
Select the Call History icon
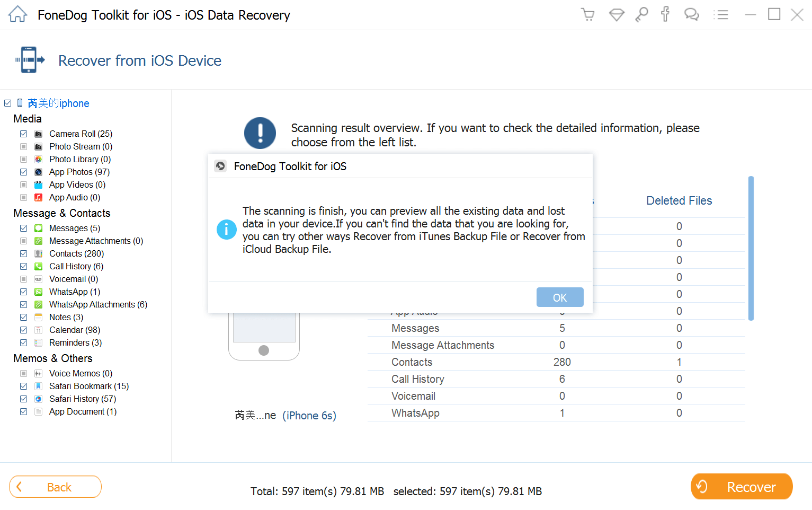click(39, 267)
